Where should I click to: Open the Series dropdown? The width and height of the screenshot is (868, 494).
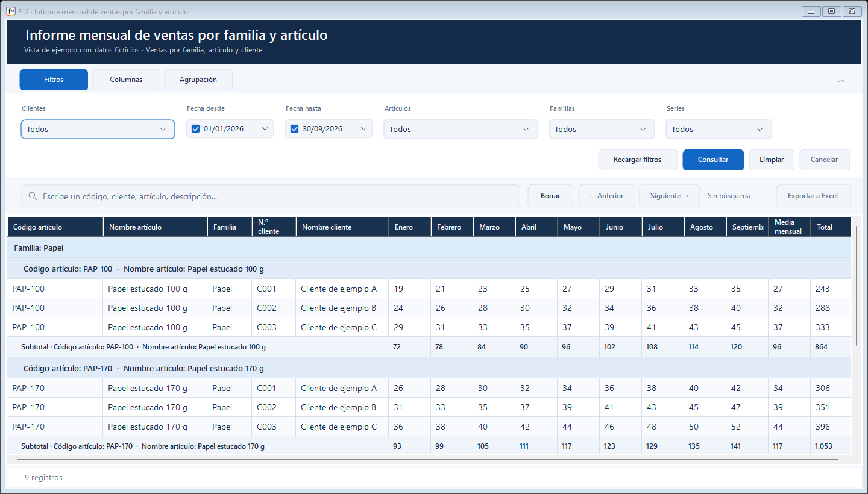pos(719,129)
